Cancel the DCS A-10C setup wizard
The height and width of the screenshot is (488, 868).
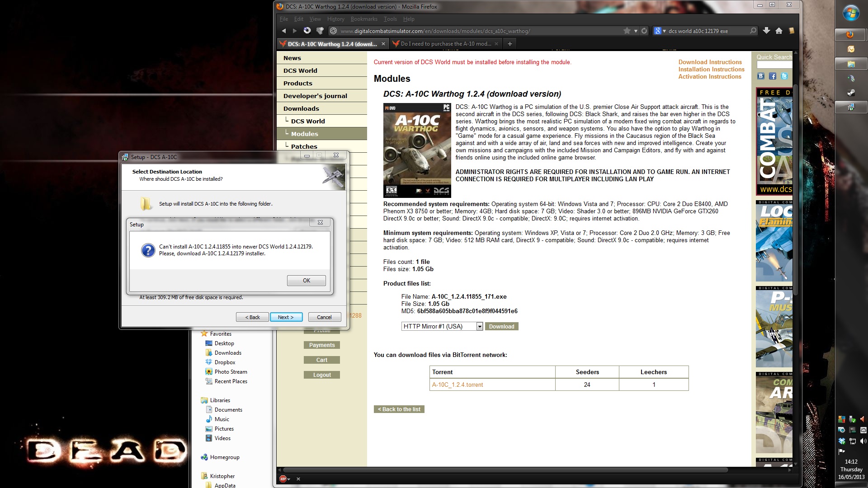coord(324,317)
